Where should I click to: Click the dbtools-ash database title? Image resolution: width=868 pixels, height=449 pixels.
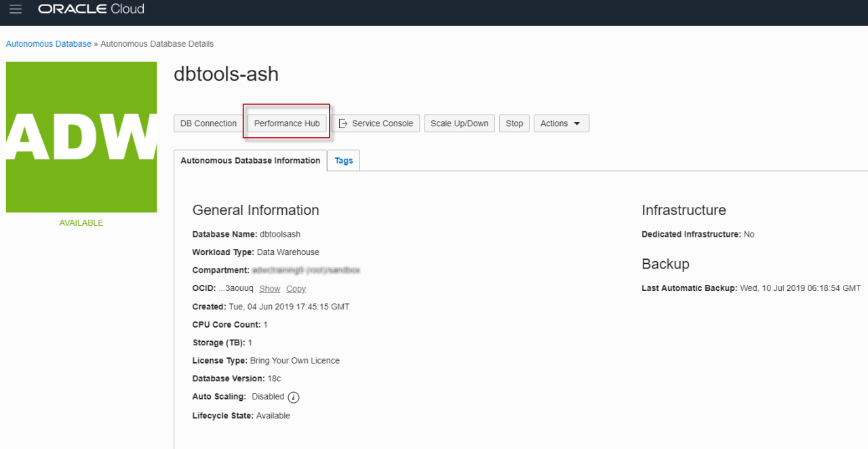coord(226,74)
